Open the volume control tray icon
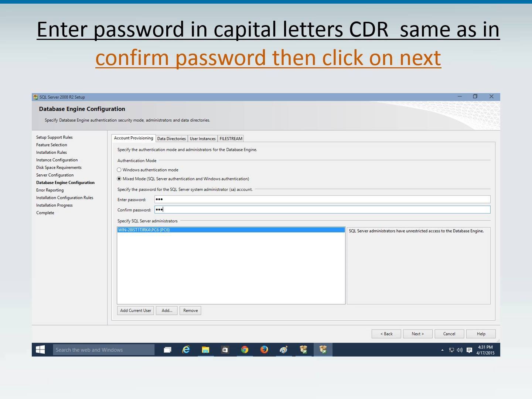 pyautogui.click(x=460, y=350)
